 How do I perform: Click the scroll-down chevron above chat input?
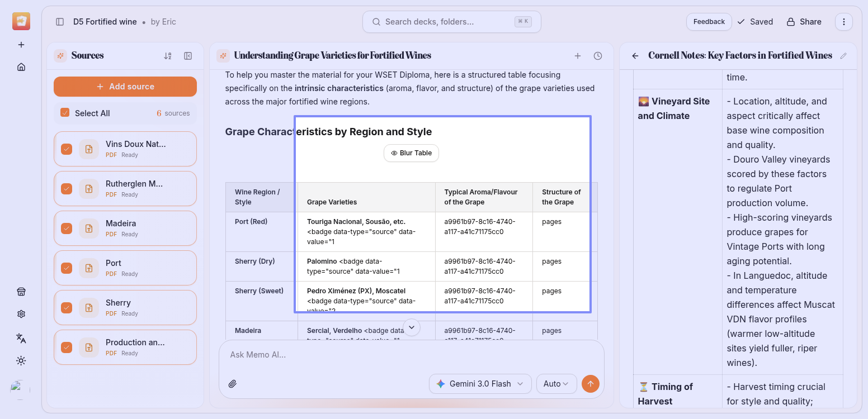412,327
